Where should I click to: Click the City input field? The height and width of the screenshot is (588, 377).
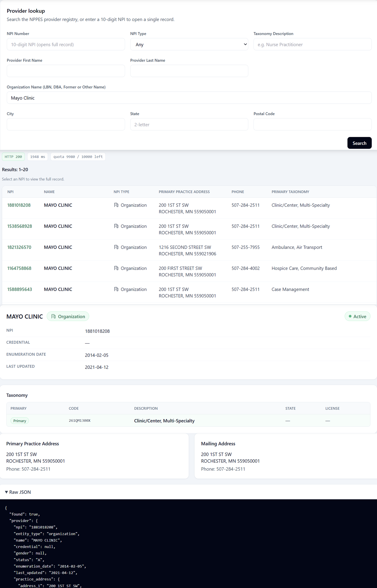click(x=66, y=124)
